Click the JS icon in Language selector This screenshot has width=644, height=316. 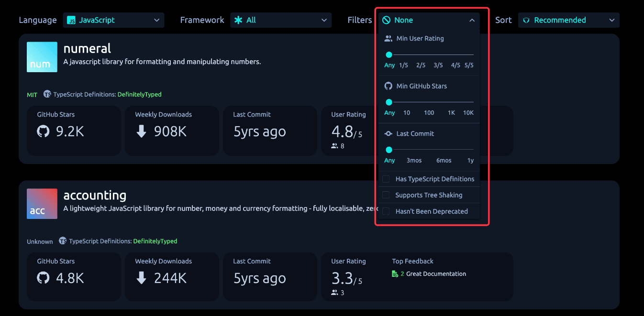coord(71,20)
